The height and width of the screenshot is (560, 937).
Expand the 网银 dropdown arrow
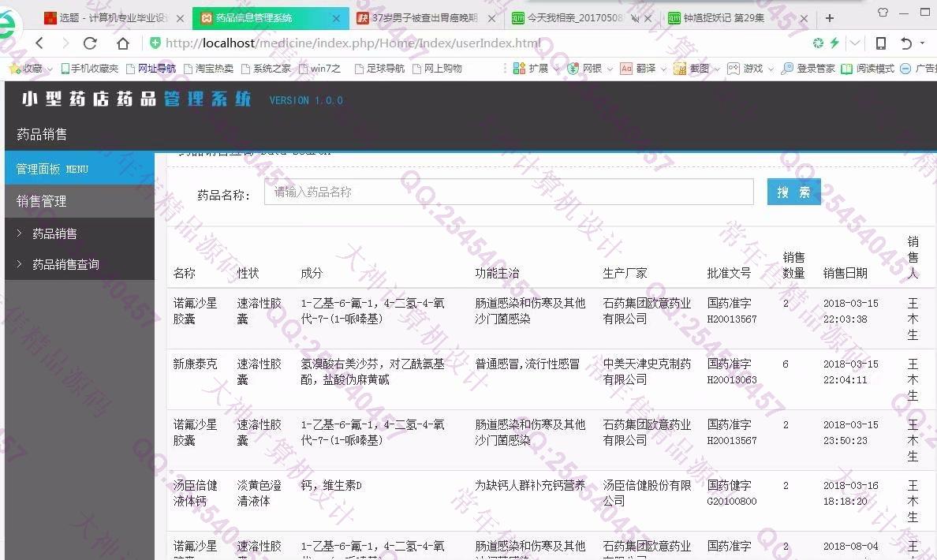610,69
